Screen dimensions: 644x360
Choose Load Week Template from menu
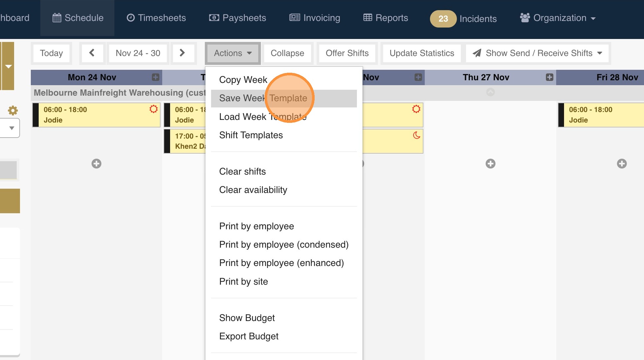coord(263,117)
